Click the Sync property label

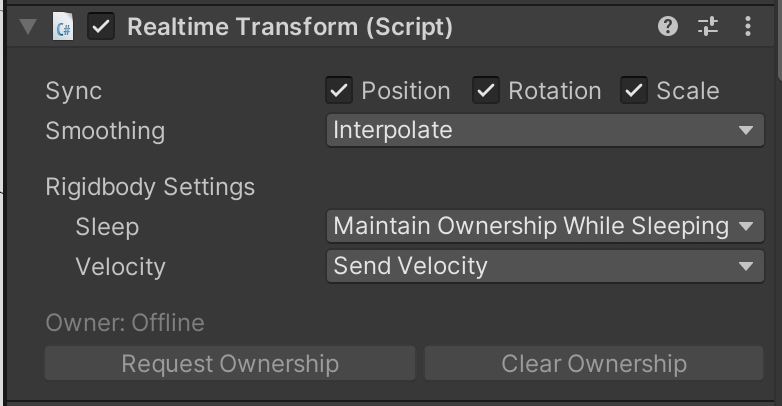74,91
